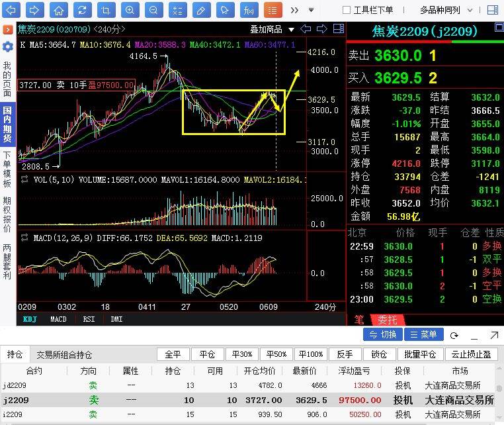The width and height of the screenshot is (504, 425).
Task: Expand more toolbar items with chevron
Action: point(295,10)
